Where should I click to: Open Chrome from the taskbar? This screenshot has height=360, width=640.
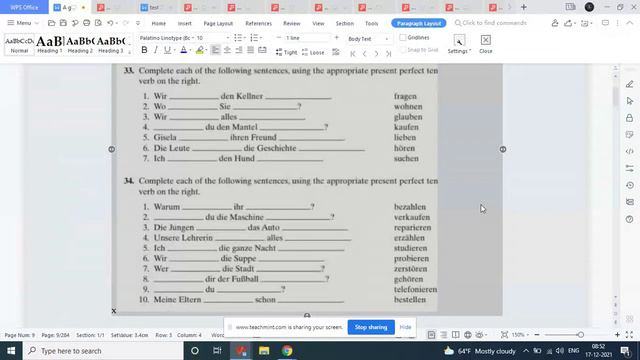(287, 351)
